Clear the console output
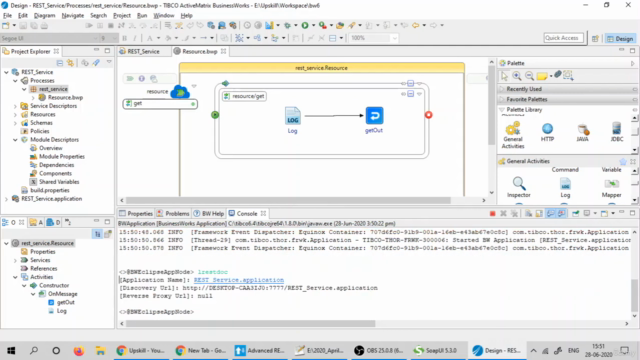 point(528,213)
